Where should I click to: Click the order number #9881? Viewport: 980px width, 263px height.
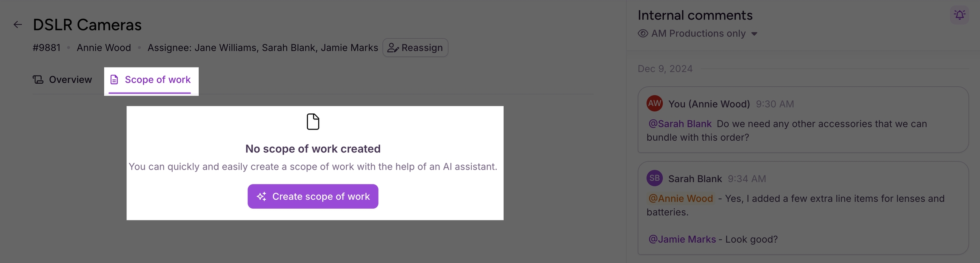coord(46,48)
